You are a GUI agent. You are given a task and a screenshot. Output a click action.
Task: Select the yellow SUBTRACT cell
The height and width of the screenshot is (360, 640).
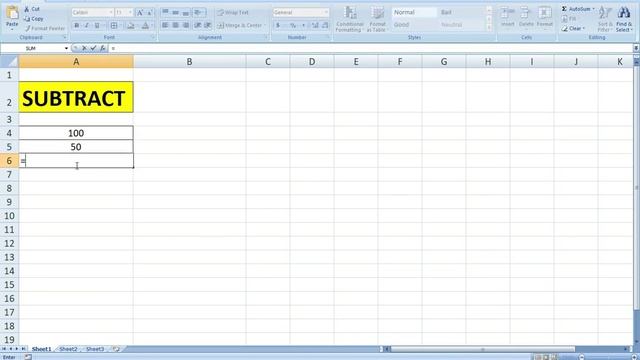76,97
